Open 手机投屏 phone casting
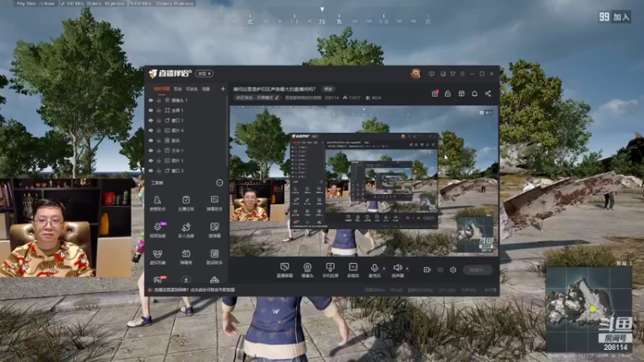Viewport: 644px width, 362px height. coord(330,270)
